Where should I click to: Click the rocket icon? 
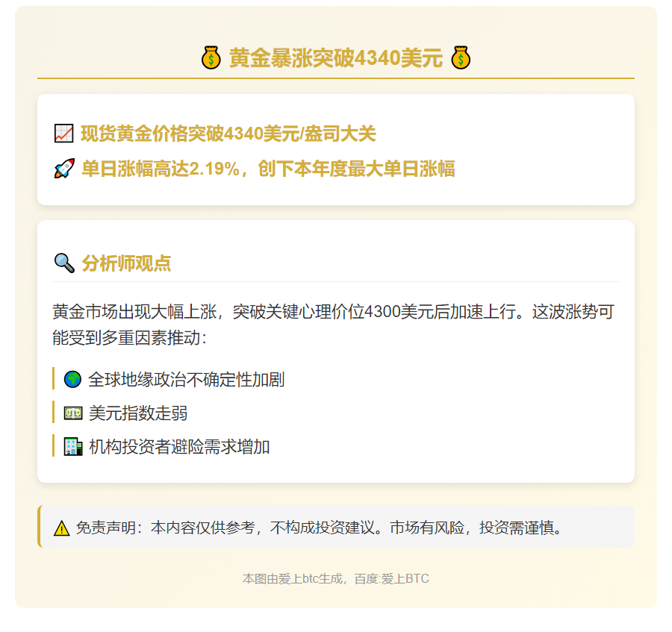tap(63, 169)
